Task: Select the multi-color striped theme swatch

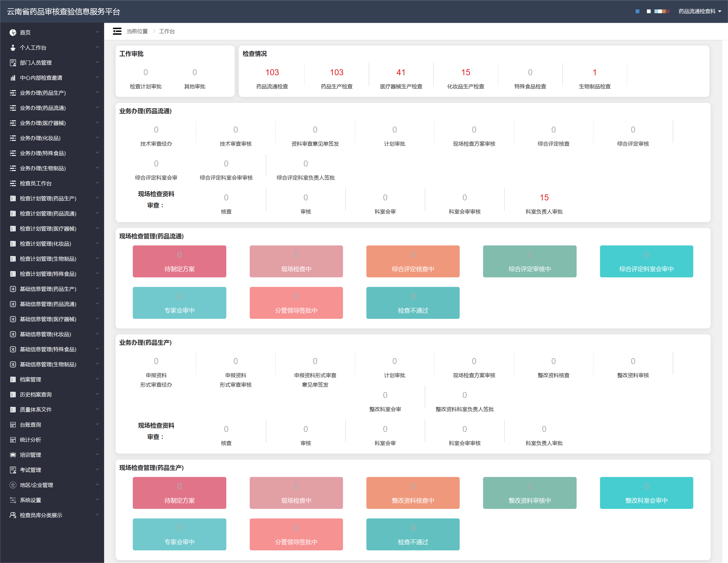Action: point(662,11)
